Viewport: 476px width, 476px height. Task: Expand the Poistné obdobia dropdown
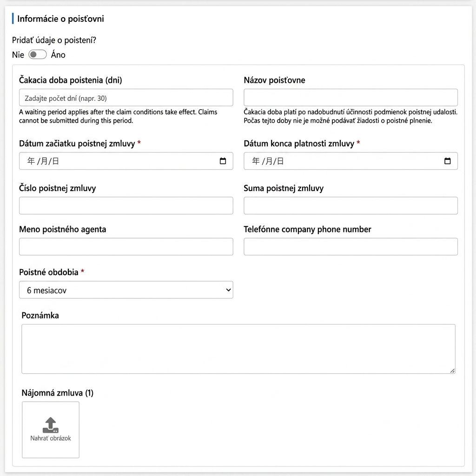[x=126, y=290]
